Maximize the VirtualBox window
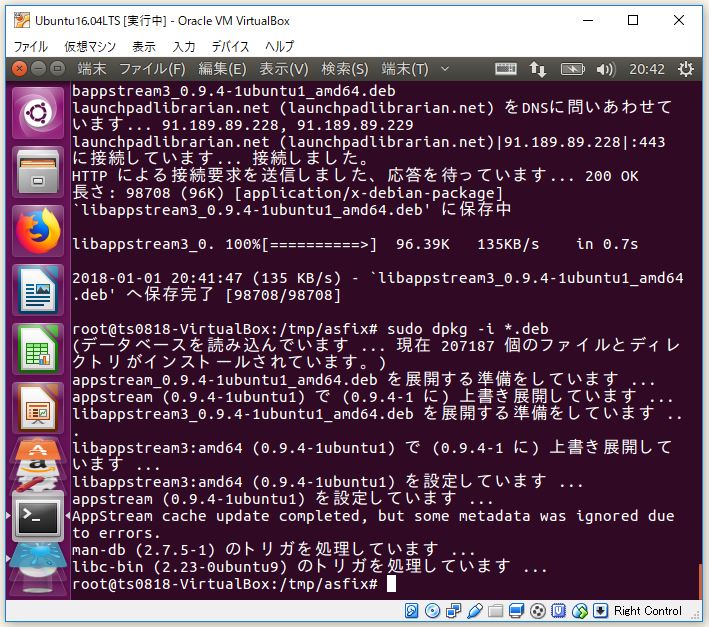 tap(633, 20)
